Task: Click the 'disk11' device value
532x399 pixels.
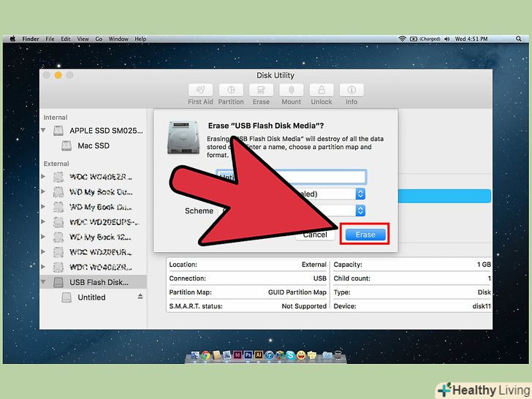Action: 482,306
